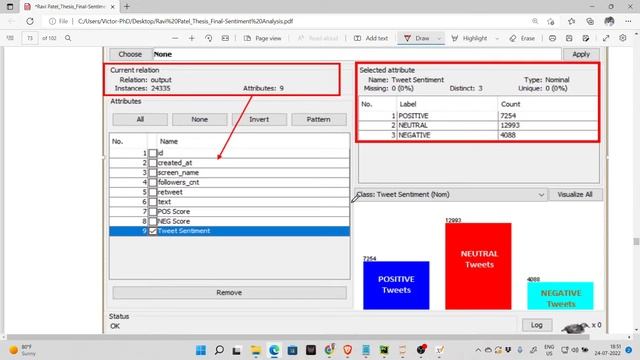Click the red NEUTRAL Tweets bar
Viewport: 640px width, 360px height.
[478, 266]
